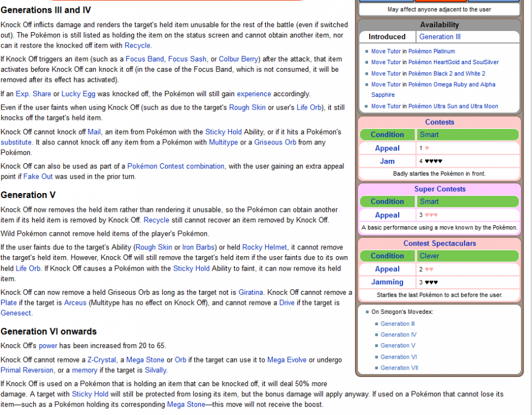Open Smogon Movedex Generation VI link
The width and height of the screenshot is (532, 415).
[x=399, y=357]
